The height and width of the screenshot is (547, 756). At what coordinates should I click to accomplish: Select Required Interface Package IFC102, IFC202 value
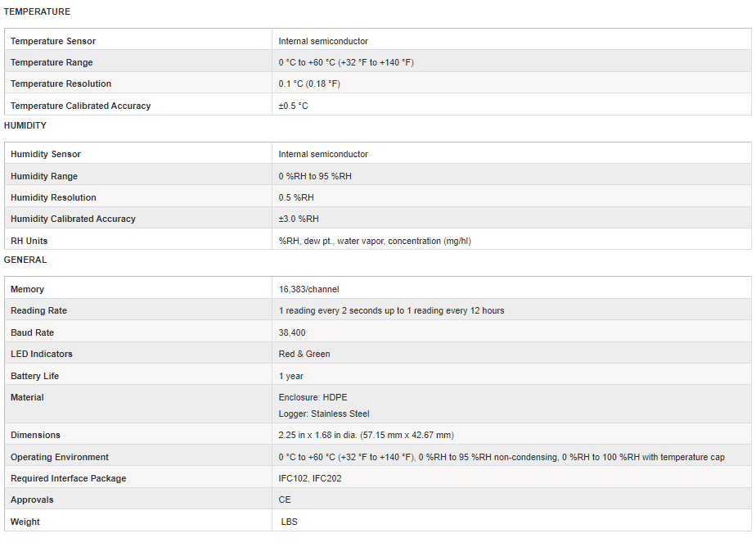point(310,478)
